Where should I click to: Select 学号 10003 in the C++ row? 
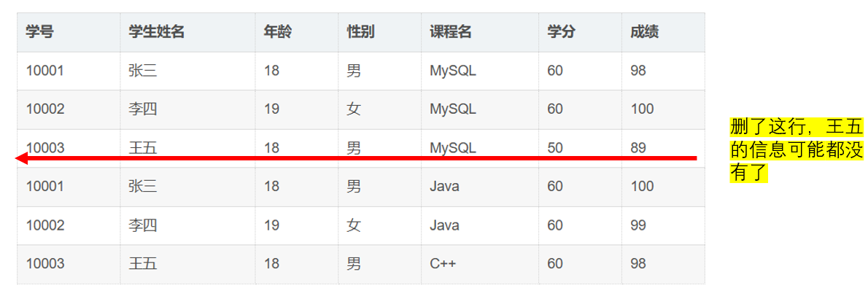tap(44, 263)
